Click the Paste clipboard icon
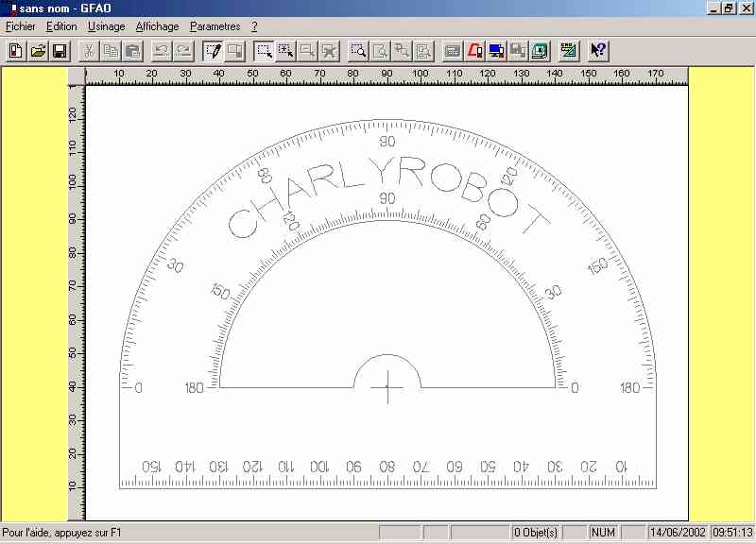The width and height of the screenshot is (756, 544). pyautogui.click(x=133, y=51)
